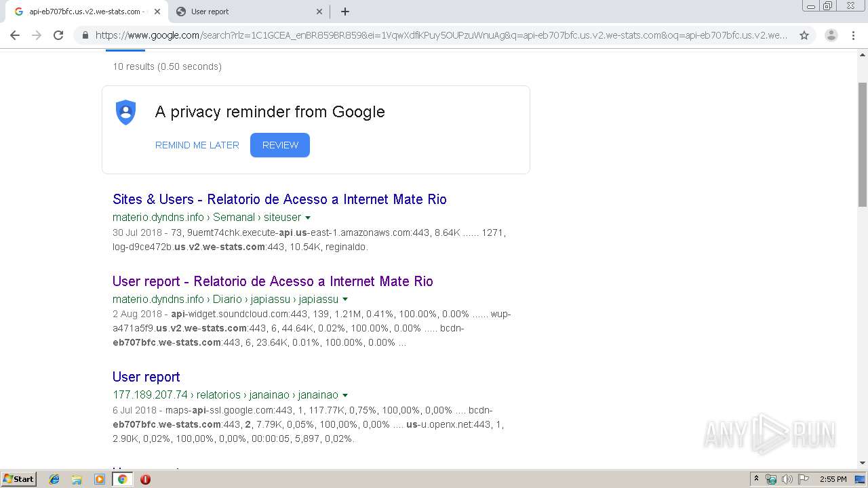This screenshot has height=488, width=868.
Task: Go back to previous page
Action: point(15,35)
